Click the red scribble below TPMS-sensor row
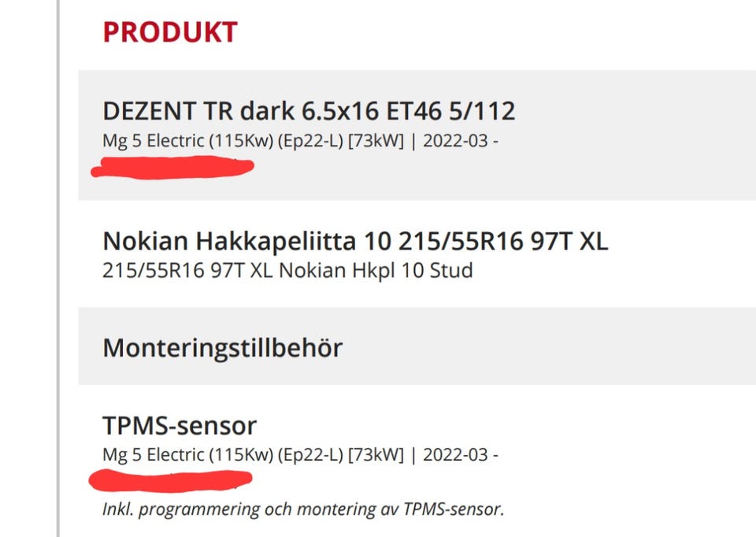This screenshot has width=756, height=537. pos(171,478)
